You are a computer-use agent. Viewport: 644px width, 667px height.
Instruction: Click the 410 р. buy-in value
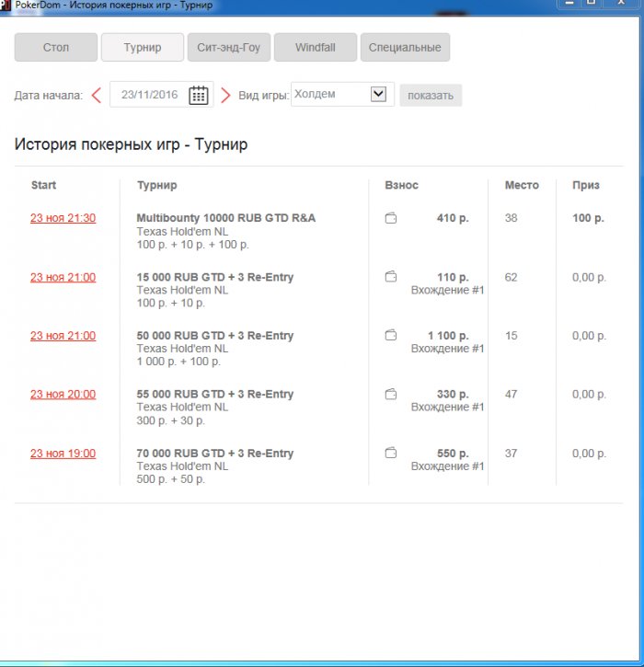[x=453, y=218]
